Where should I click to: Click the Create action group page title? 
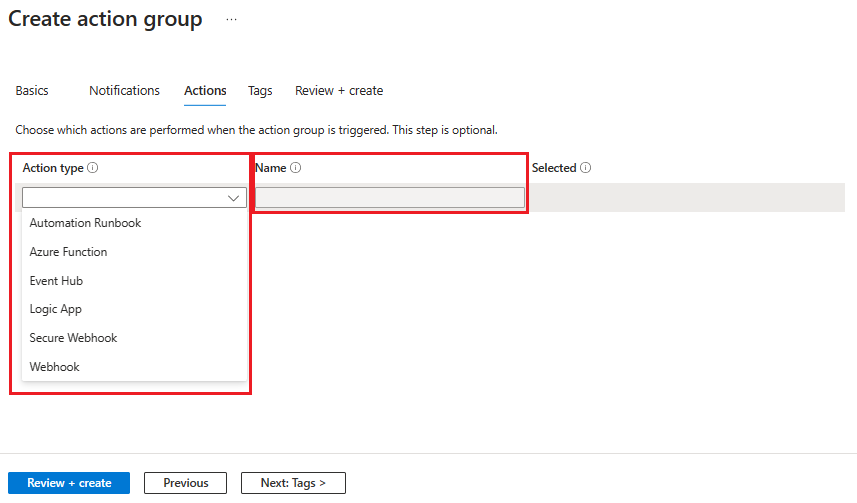pyautogui.click(x=105, y=19)
